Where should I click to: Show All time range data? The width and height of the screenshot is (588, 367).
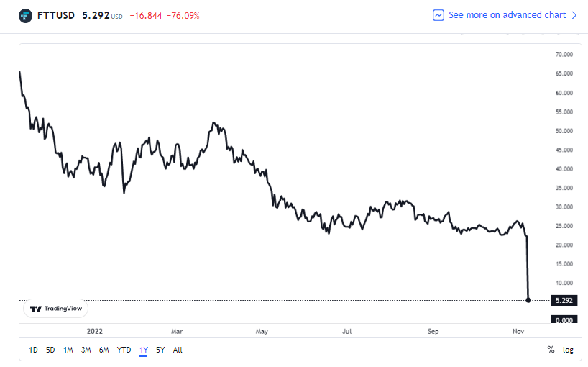coord(178,350)
